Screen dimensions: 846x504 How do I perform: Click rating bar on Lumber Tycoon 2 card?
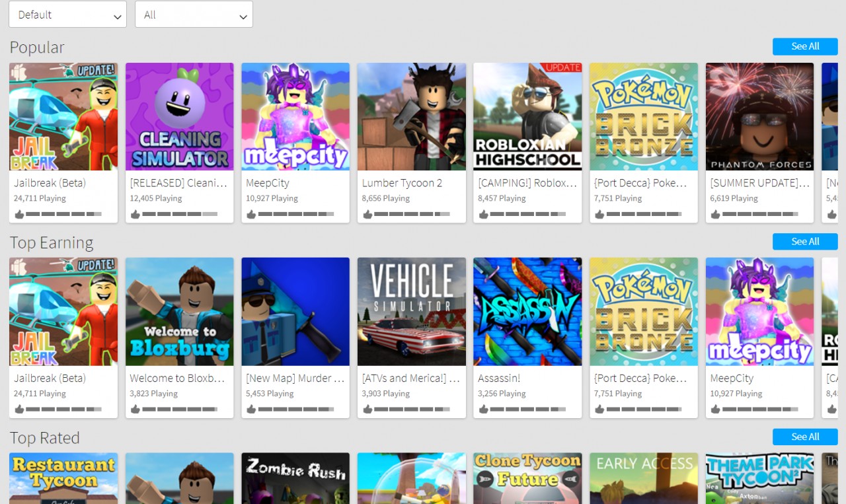pyautogui.click(x=412, y=214)
